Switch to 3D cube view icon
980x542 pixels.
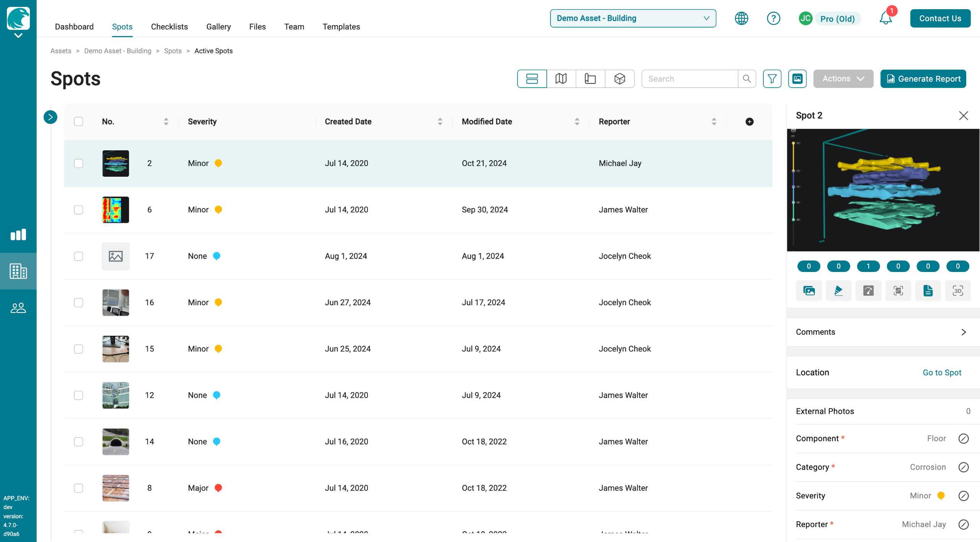coord(620,79)
